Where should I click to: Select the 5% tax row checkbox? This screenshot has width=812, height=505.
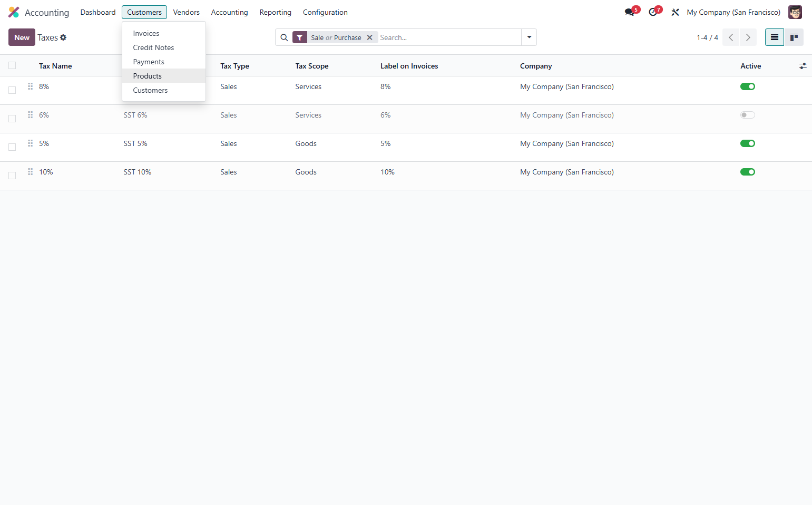12,147
